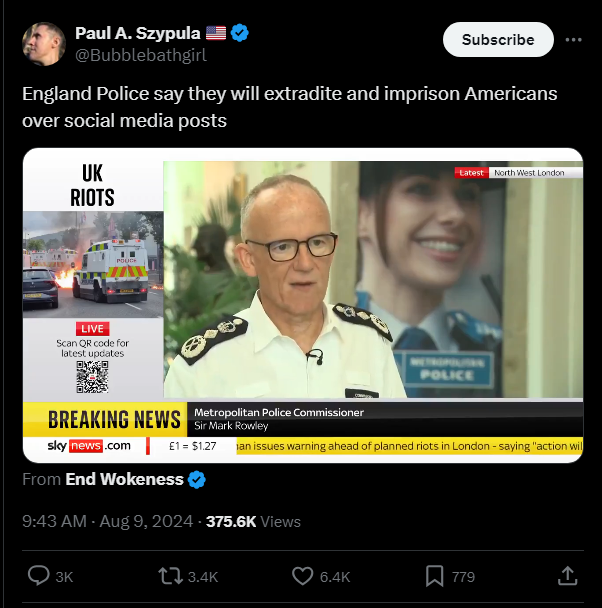Open the 9:43 AM Aug 9, 2024 timestamp
Screen dimensions: 602x608
tap(107, 522)
